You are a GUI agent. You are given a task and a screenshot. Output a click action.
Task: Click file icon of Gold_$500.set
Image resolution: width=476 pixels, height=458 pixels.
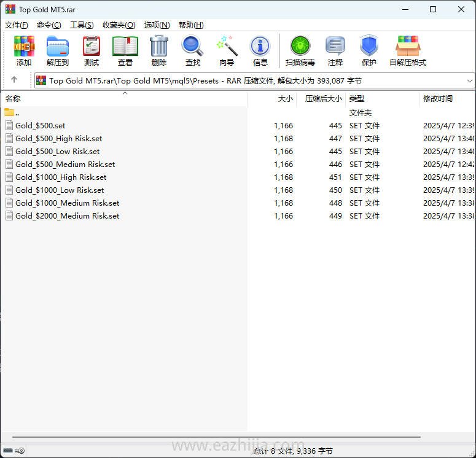[9, 125]
